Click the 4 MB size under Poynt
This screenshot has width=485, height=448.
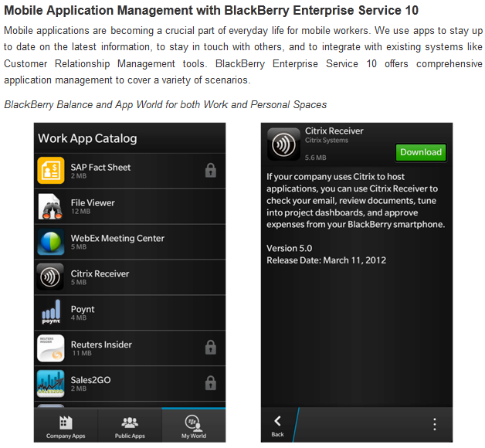pos(79,317)
